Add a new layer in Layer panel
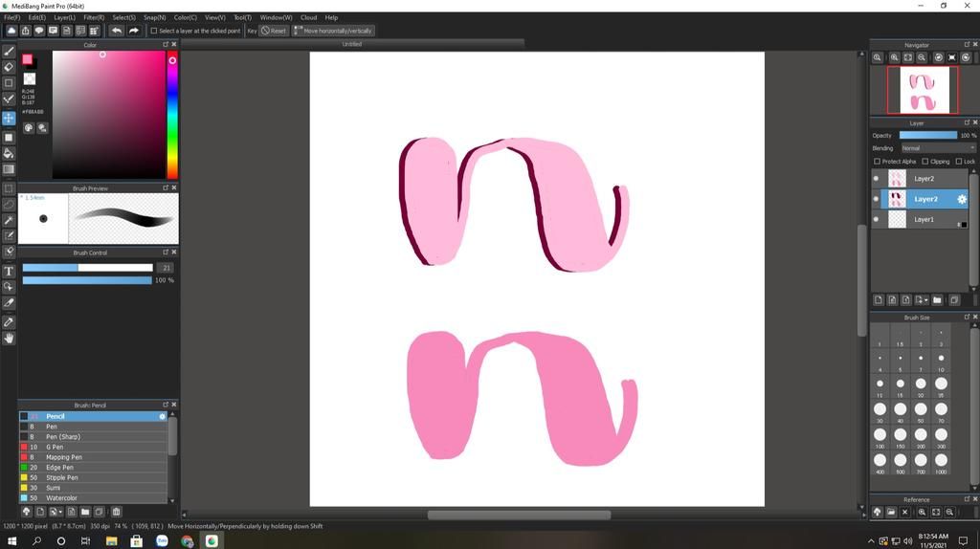The width and height of the screenshot is (980, 549). 879,300
